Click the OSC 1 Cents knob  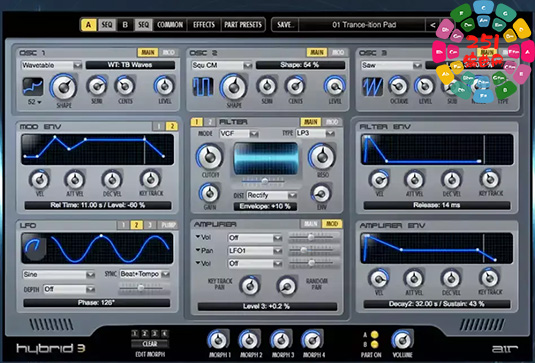(x=125, y=86)
